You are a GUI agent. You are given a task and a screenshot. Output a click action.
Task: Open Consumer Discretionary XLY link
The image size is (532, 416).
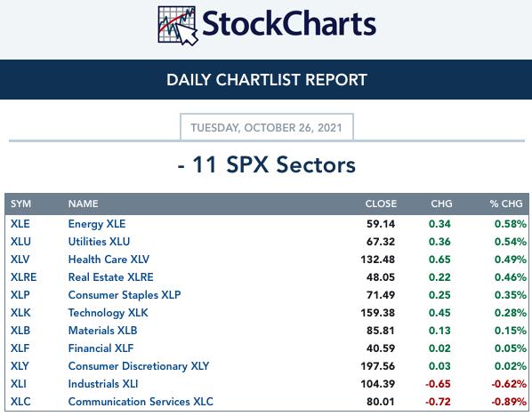(139, 366)
